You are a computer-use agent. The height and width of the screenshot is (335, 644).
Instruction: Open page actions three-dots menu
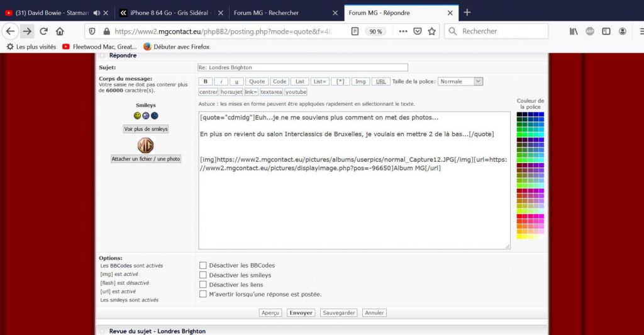(x=403, y=31)
